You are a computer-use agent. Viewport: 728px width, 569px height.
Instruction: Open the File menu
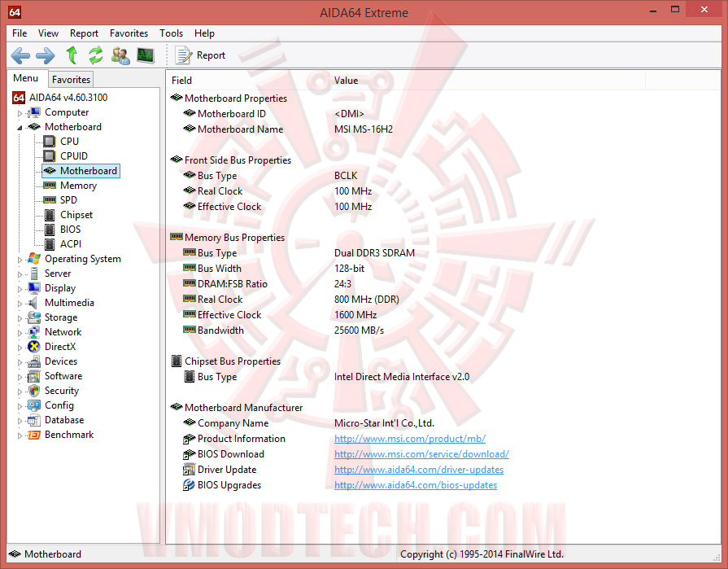[20, 33]
